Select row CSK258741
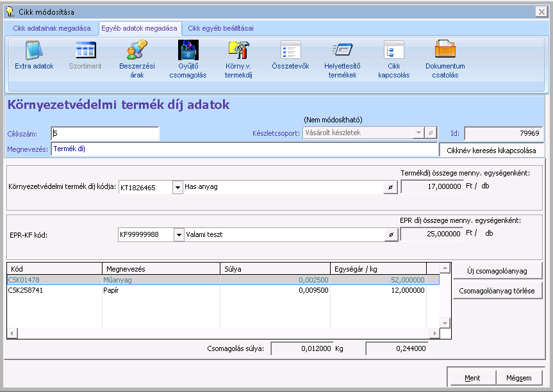553x392 pixels. (x=223, y=290)
